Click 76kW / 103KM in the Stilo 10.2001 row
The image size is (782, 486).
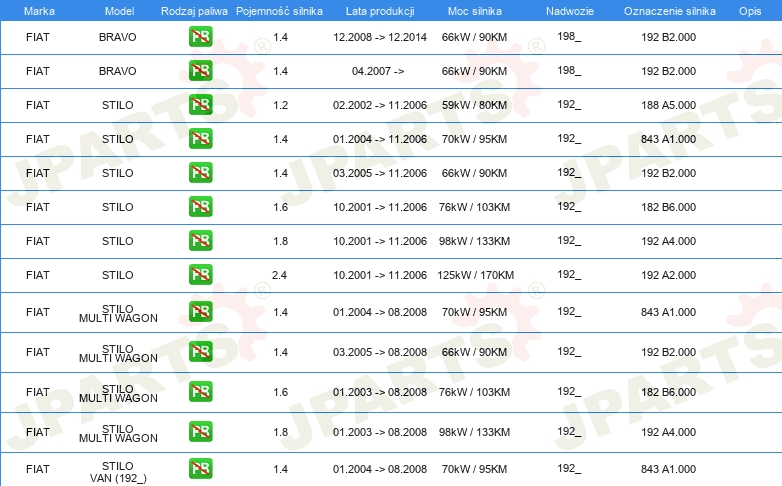click(x=474, y=207)
